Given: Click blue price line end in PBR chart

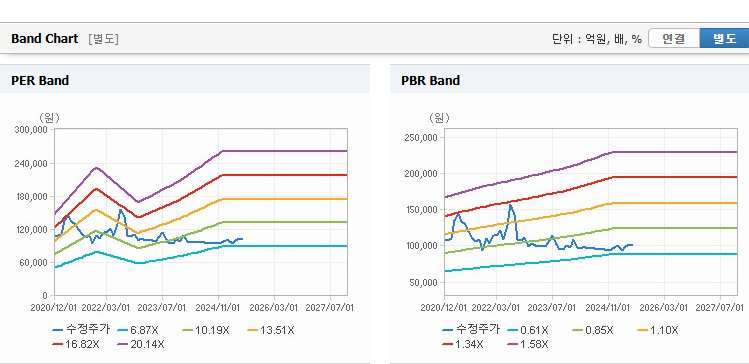Looking at the screenshot, I should point(631,245).
